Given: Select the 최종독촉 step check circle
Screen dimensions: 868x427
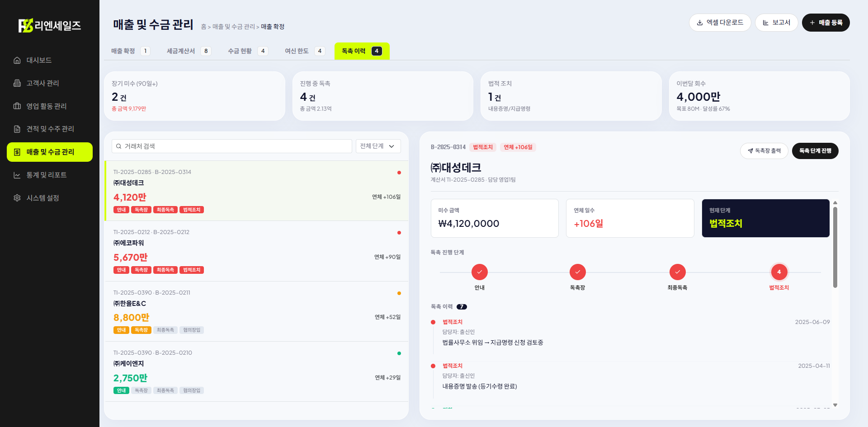Looking at the screenshot, I should (678, 272).
